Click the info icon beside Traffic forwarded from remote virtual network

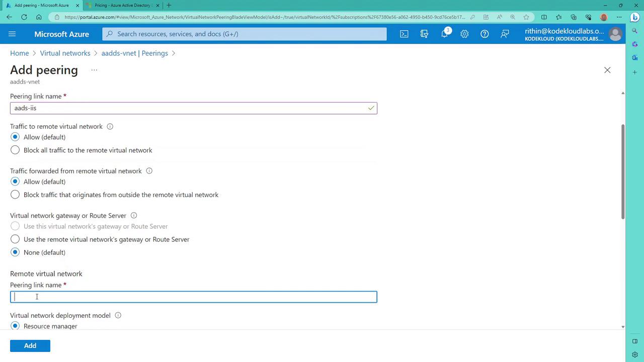pos(149,171)
